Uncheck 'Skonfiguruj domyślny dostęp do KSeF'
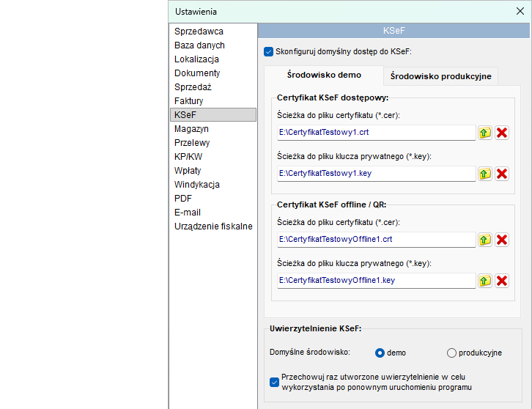The width and height of the screenshot is (532, 409). 268,52
